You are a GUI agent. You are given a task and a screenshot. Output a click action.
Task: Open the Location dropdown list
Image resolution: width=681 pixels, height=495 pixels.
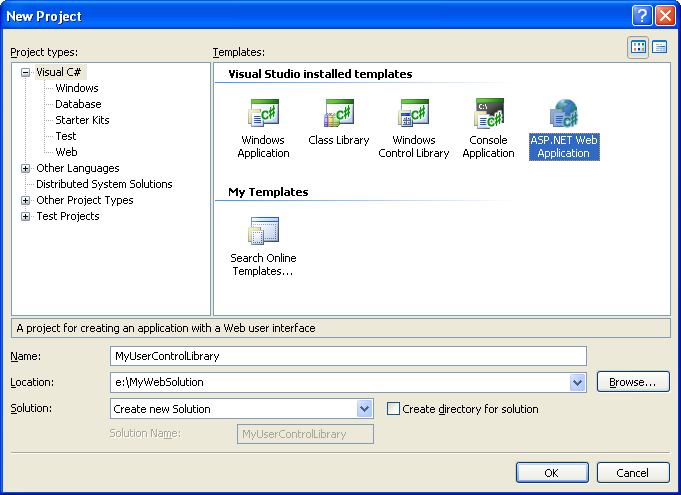tap(577, 382)
